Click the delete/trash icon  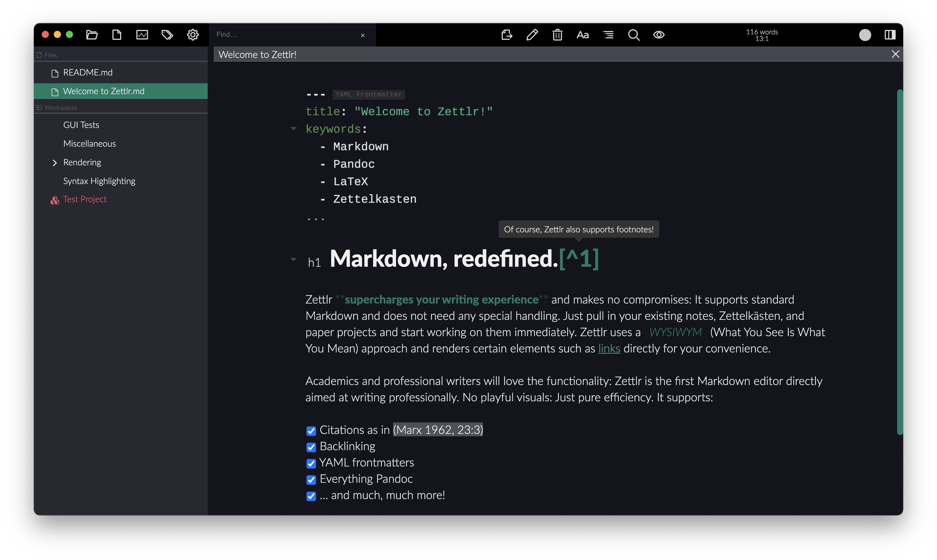[557, 34]
